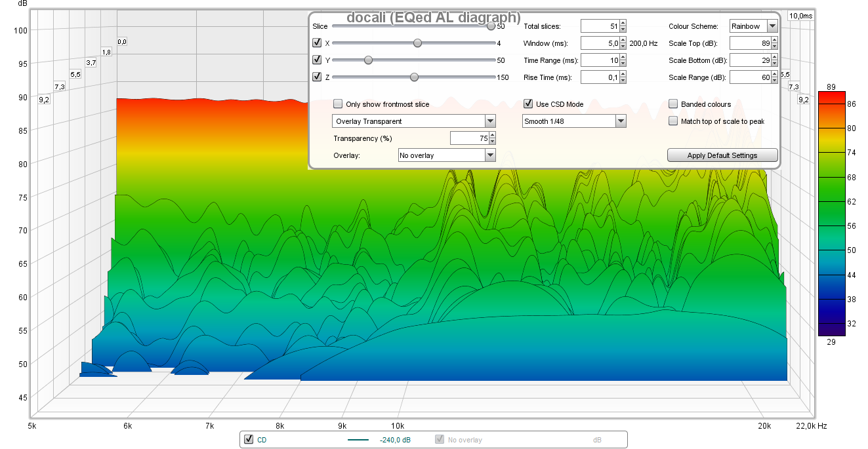Click the Window (ms) input field
This screenshot has height=449, width=868.
tap(600, 43)
